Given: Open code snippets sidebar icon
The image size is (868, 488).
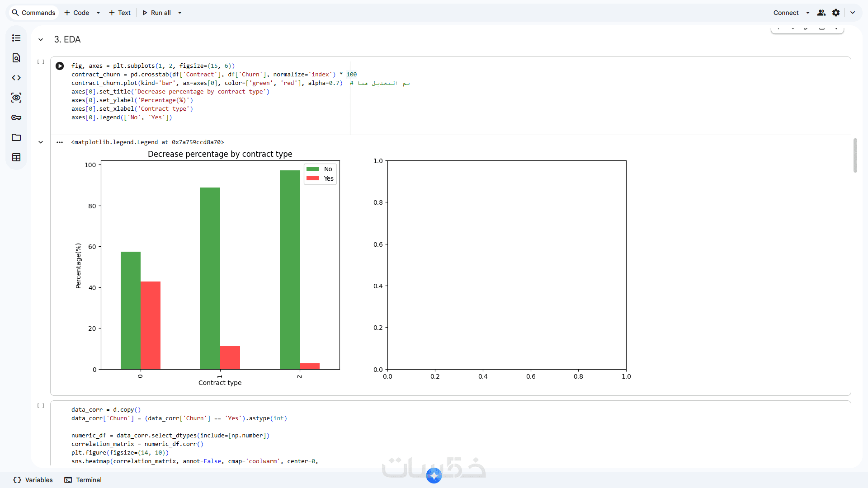Looking at the screenshot, I should 16,78.
